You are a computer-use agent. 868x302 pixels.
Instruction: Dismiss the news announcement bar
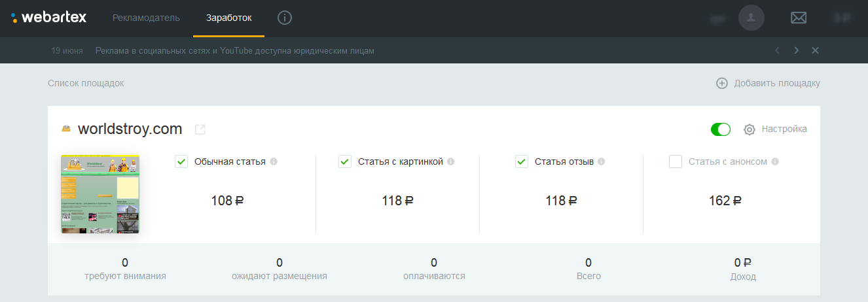pyautogui.click(x=815, y=50)
